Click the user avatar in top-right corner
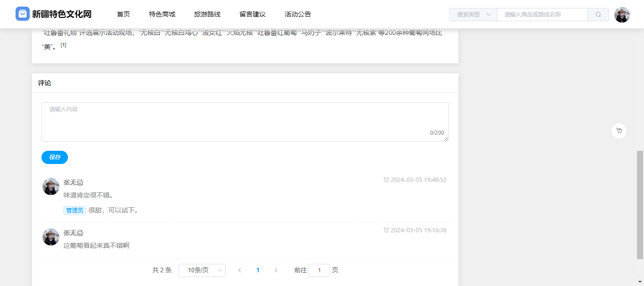Screen dimensions: 644x286 click(622, 15)
